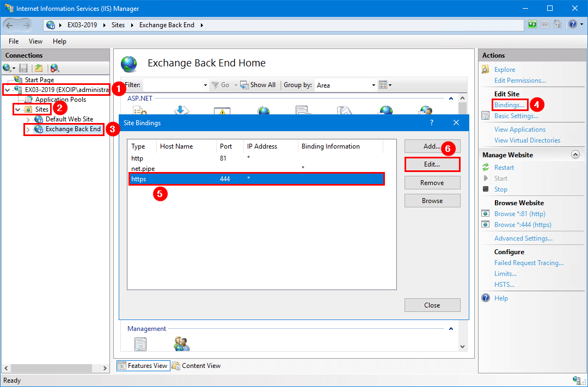This screenshot has width=588, height=387.
Task: Open the View menu
Action: pos(35,41)
